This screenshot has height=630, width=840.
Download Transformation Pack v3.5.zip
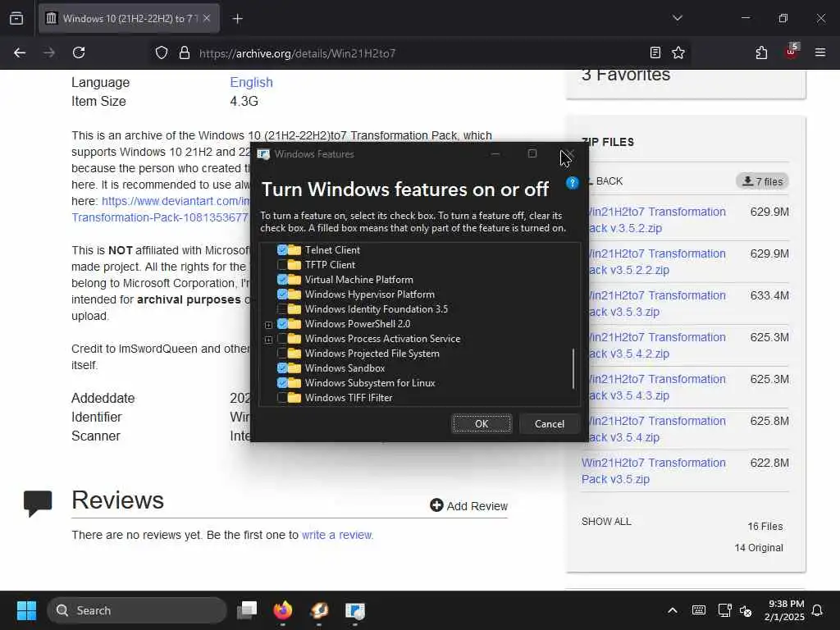[x=654, y=471]
